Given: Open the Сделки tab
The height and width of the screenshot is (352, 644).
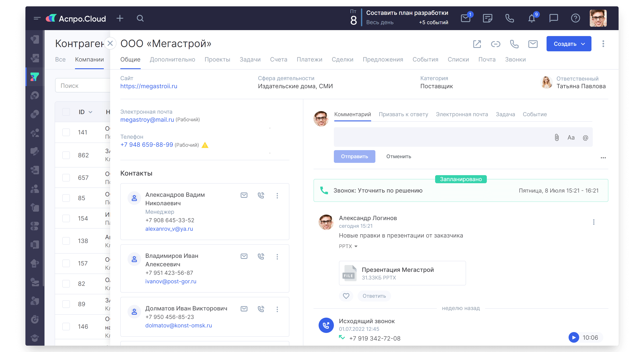Looking at the screenshot, I should tap(342, 60).
